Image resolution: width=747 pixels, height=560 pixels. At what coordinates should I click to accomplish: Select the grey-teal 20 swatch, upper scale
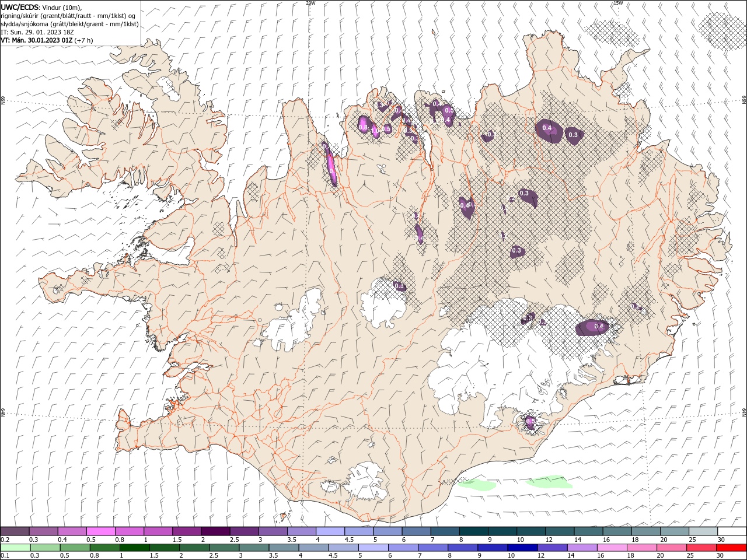[675, 531]
